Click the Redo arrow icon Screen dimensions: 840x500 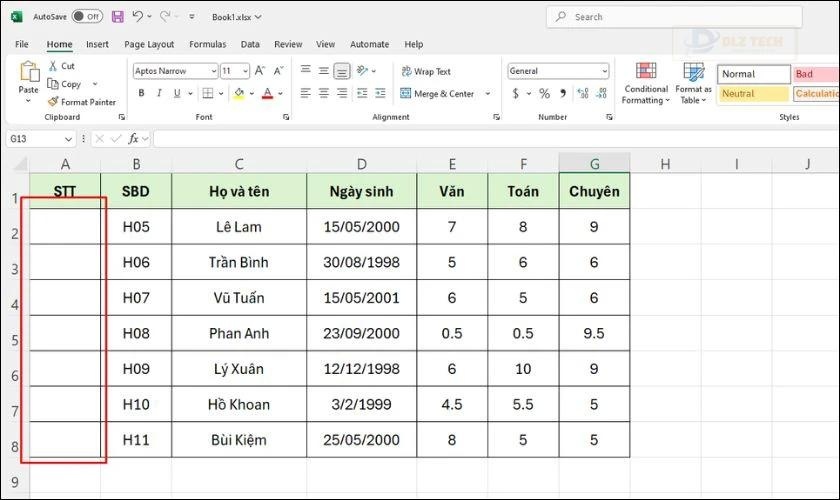[x=166, y=17]
